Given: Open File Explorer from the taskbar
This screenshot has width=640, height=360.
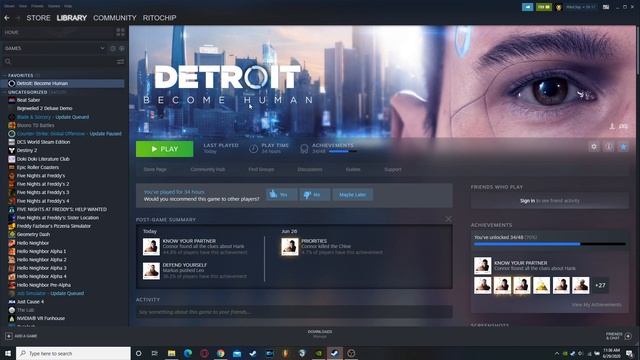Looking at the screenshot, I should click(171, 353).
